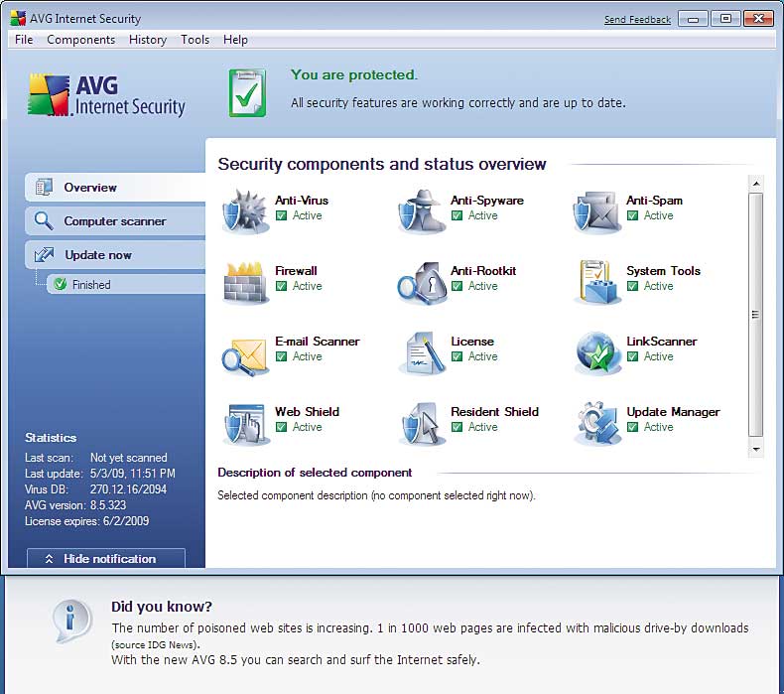The width and height of the screenshot is (784, 694).
Task: Open the File menu
Action: [24, 40]
